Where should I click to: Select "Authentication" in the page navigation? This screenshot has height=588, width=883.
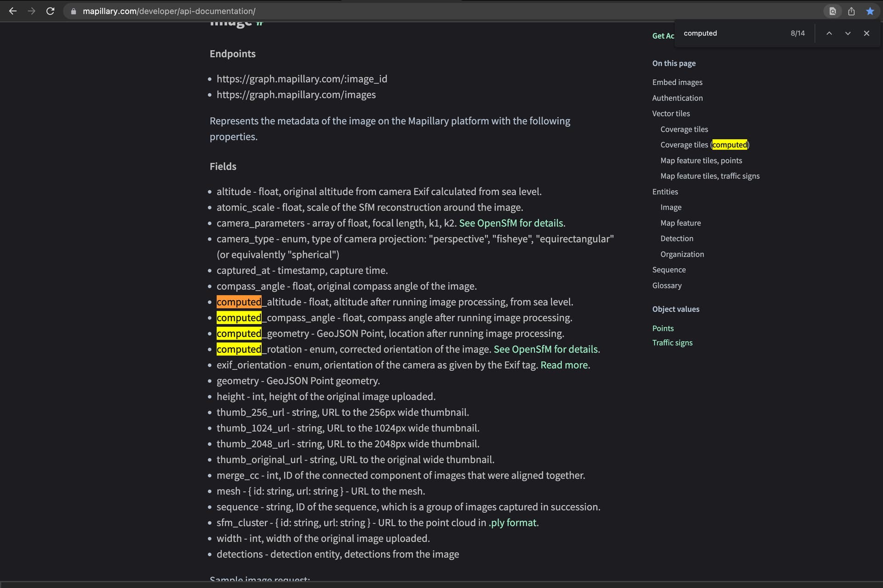click(677, 98)
